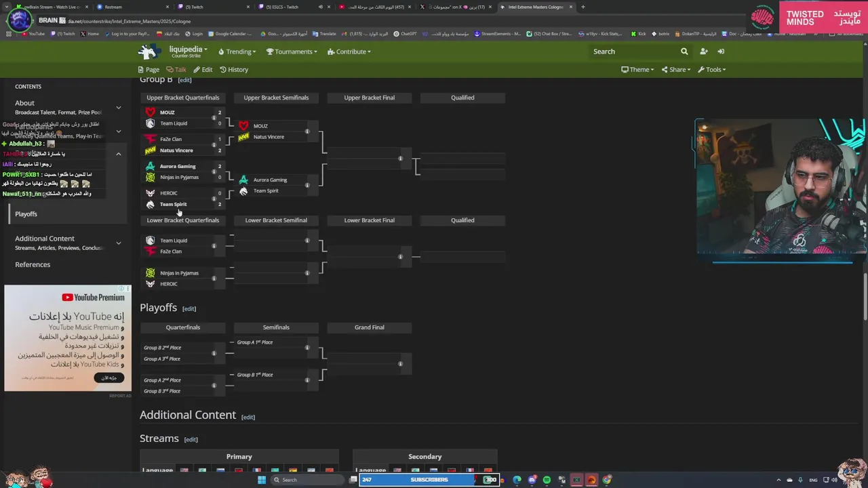Open Group B 2nd vs Group A 3rd info
This screenshot has width=868, height=488.
pyautogui.click(x=214, y=353)
